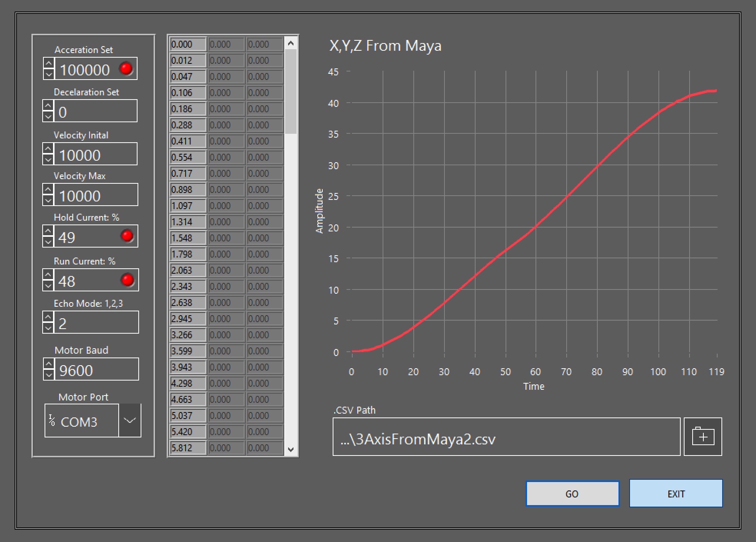The image size is (756, 542).
Task: Select the table cell with 0.186
Action: click(x=188, y=109)
